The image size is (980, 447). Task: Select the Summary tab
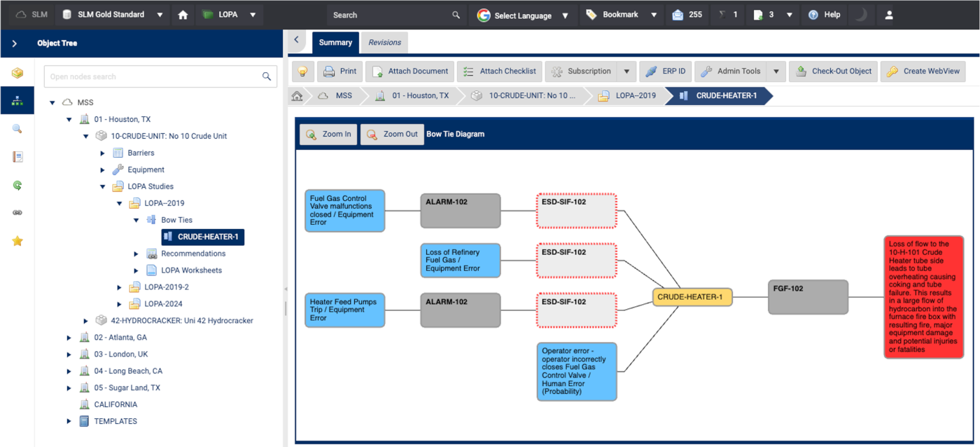point(335,43)
